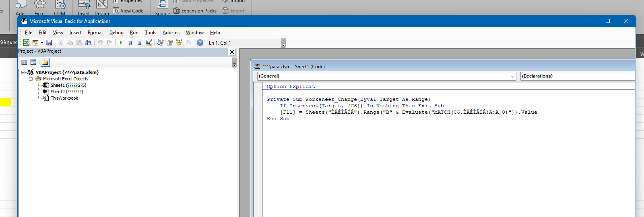Open Find with binoculars icon
This screenshot has width=644, height=217.
pos(89,43)
